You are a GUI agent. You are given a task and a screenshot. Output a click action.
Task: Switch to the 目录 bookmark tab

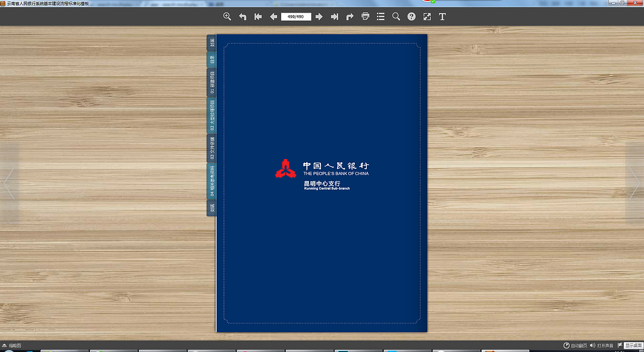(211, 59)
